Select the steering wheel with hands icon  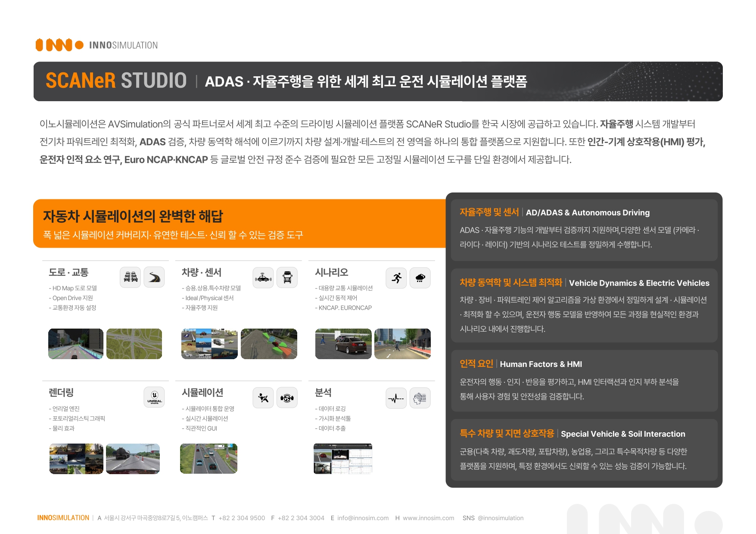click(x=287, y=398)
